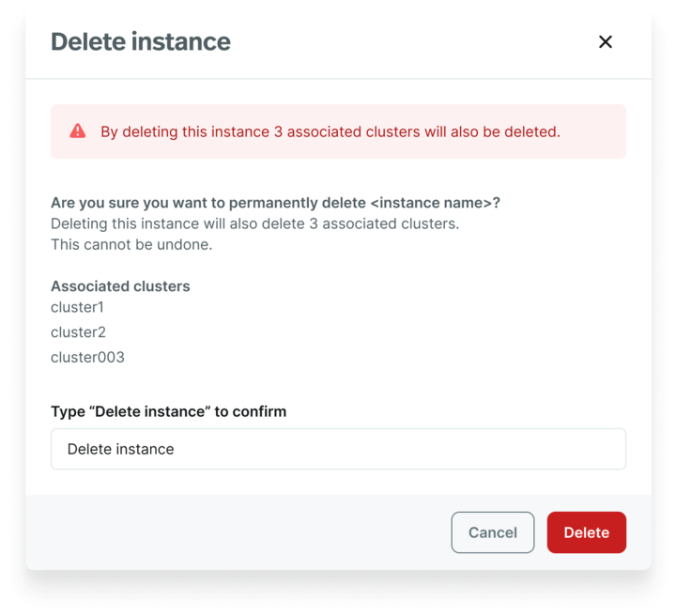The height and width of the screenshot is (616, 676).
Task: Select the cluster003 entry
Action: 87,358
